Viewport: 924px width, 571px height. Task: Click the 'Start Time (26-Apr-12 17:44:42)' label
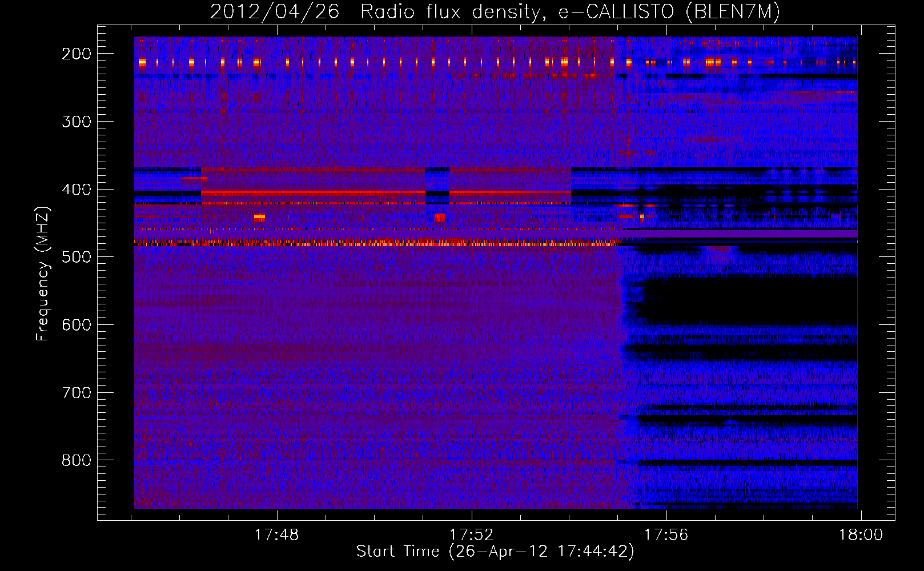tap(495, 552)
